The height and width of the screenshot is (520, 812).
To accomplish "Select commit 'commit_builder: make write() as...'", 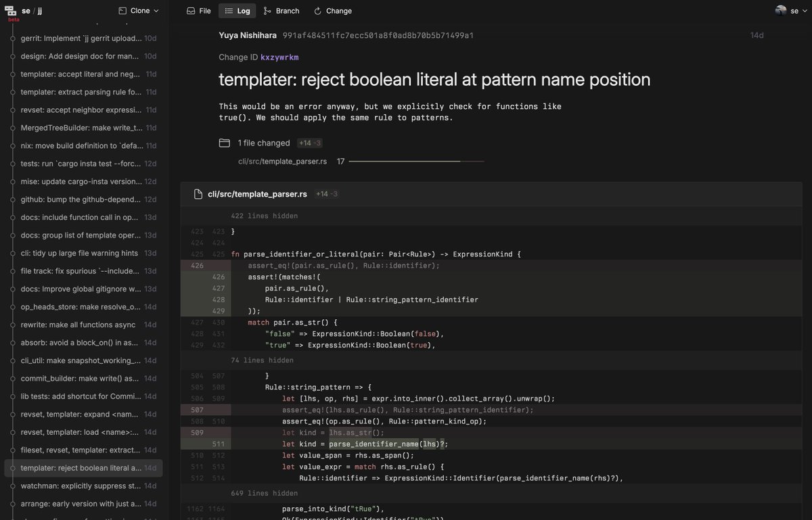I will click(84, 379).
